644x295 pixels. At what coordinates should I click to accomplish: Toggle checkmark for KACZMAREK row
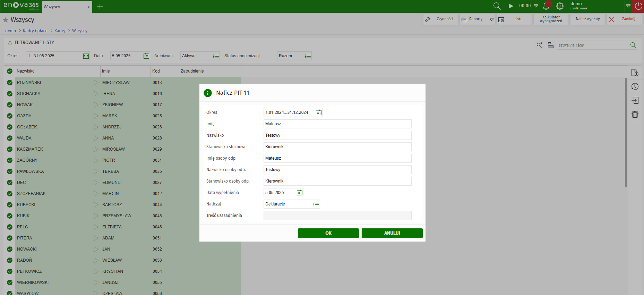click(10, 149)
